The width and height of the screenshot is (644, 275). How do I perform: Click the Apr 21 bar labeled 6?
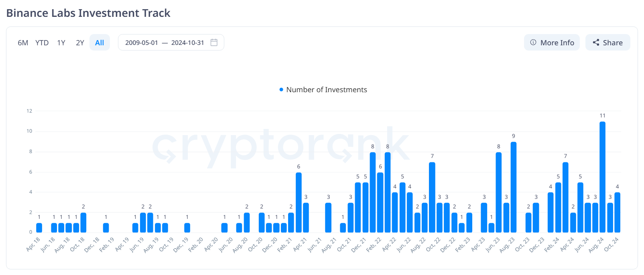tap(299, 202)
